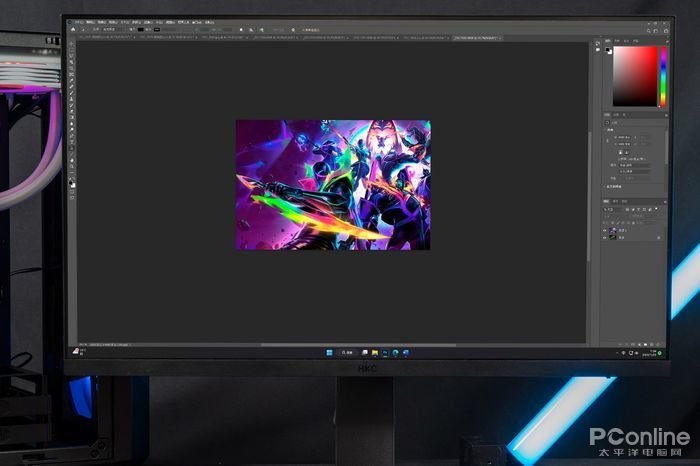Select the Shape tool
This screenshot has height=466, width=700.
coord(72,155)
